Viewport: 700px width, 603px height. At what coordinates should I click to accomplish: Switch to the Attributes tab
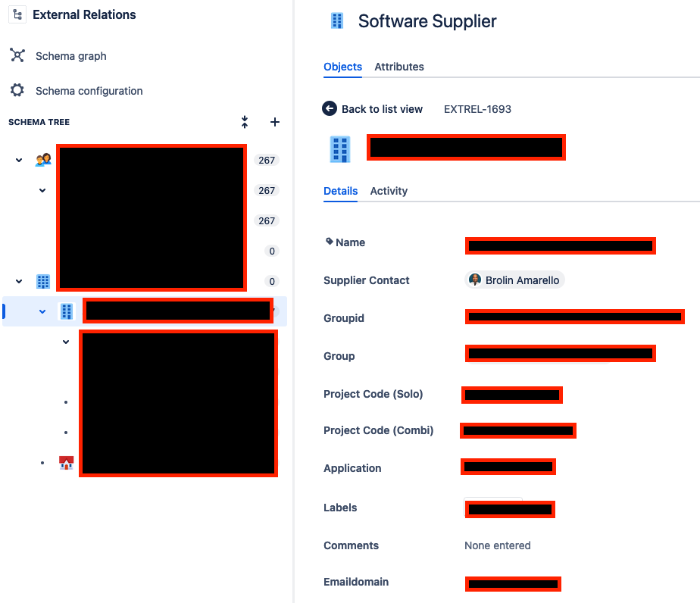tap(399, 67)
